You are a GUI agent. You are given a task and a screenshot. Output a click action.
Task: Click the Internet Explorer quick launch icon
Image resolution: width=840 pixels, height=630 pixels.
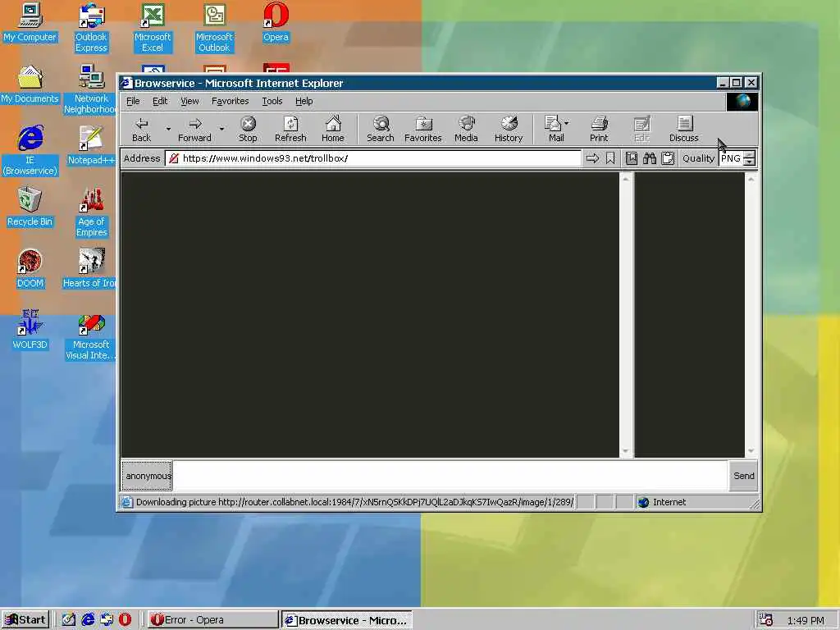click(88, 620)
